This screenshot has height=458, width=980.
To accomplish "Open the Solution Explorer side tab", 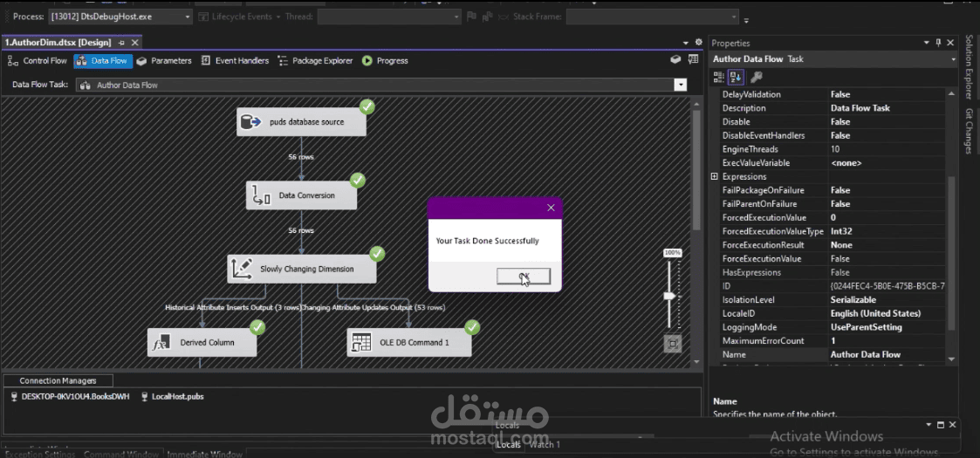I will click(968, 67).
